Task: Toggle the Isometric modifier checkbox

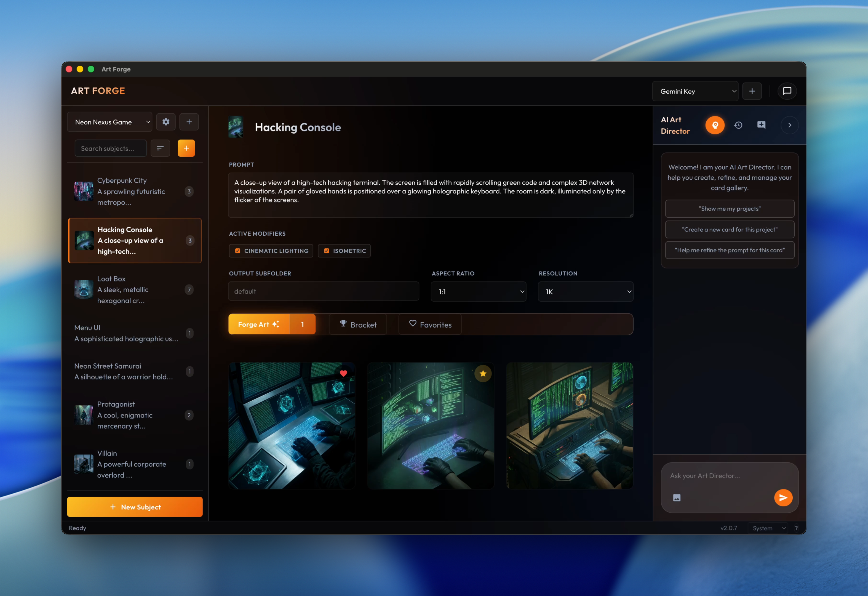Action: (327, 251)
